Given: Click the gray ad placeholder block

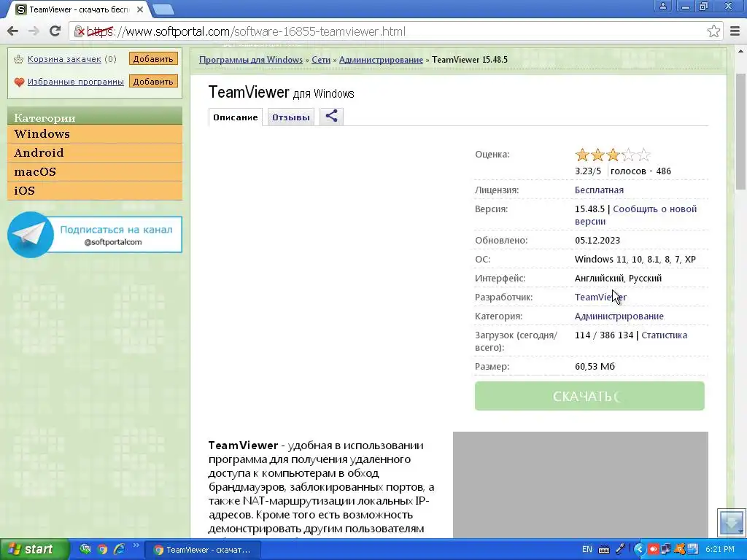Looking at the screenshot, I should [x=580, y=485].
